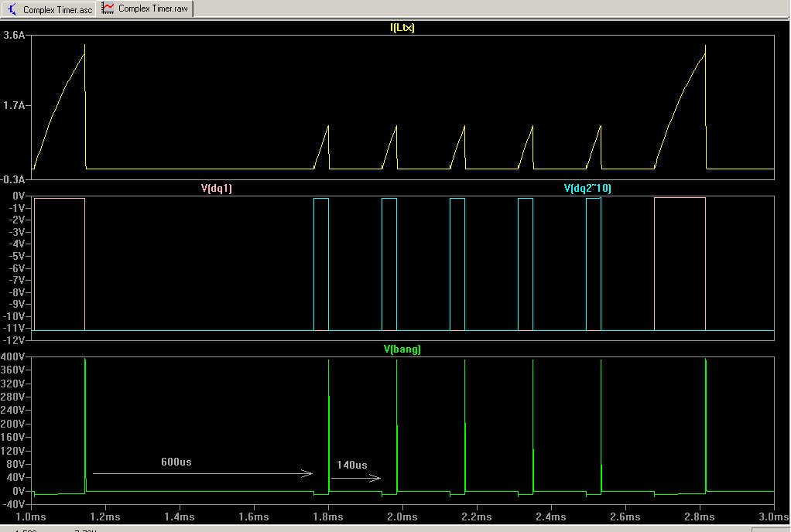This screenshot has width=791, height=532.
Task: Click the I(Ltx) trace label
Action: (x=402, y=28)
